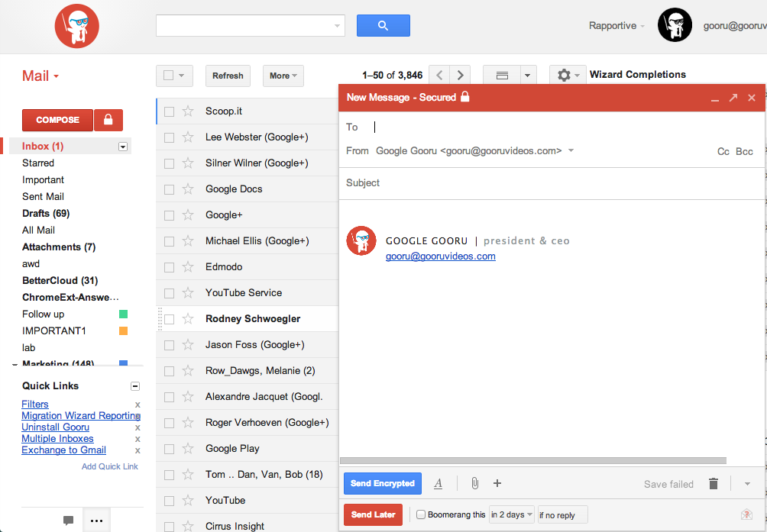The image size is (767, 532).
Task: Collapse the Quick Links panel
Action: 135,386
